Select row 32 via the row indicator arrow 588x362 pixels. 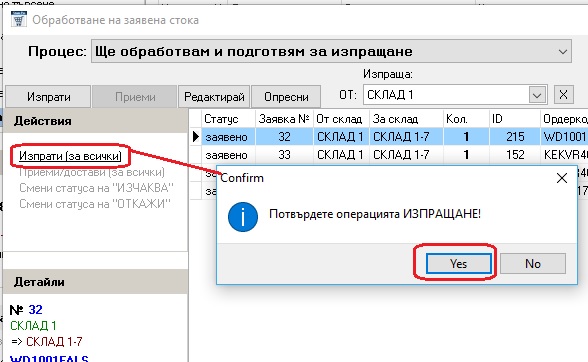coord(195,137)
